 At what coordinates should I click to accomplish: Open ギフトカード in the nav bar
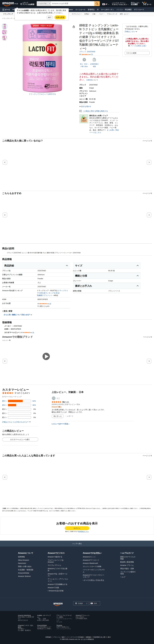tap(139, 10)
